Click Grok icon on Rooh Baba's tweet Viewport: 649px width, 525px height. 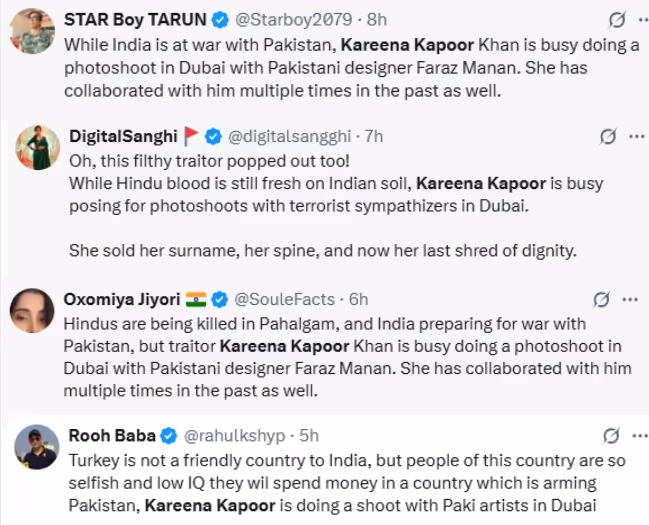609,436
